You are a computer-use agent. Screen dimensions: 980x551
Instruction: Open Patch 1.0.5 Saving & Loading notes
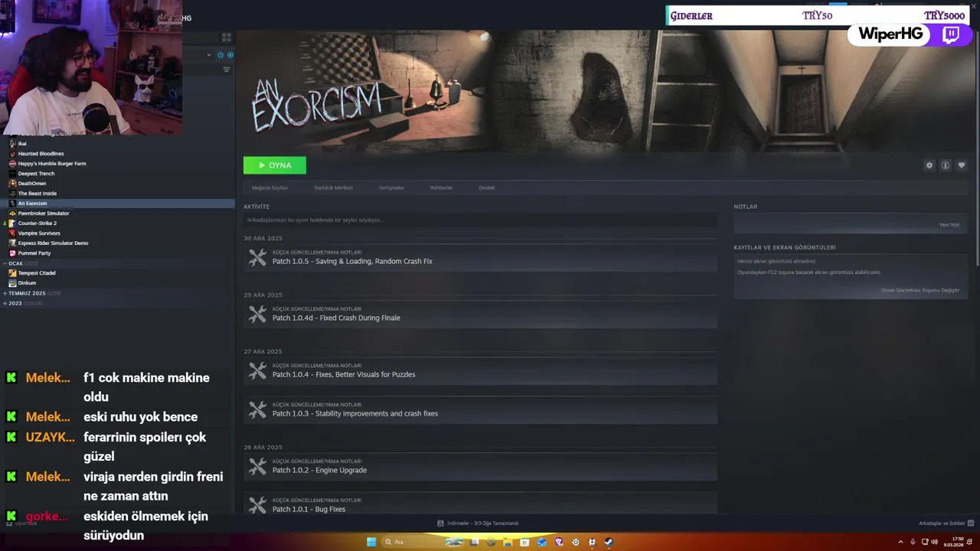[x=481, y=257]
